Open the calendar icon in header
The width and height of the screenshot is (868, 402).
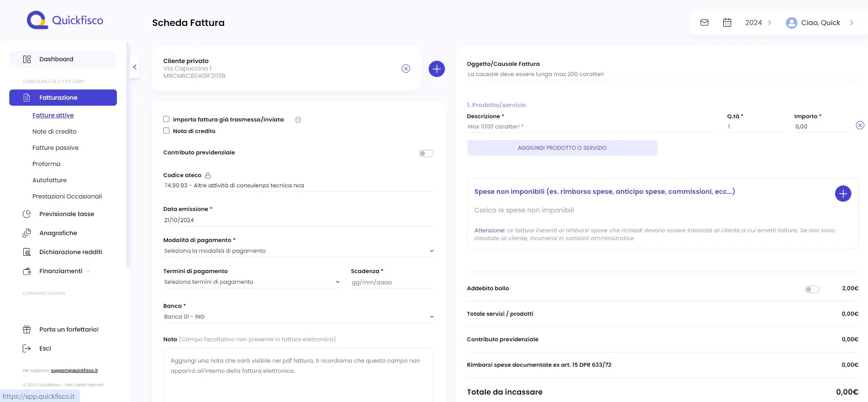tap(727, 22)
